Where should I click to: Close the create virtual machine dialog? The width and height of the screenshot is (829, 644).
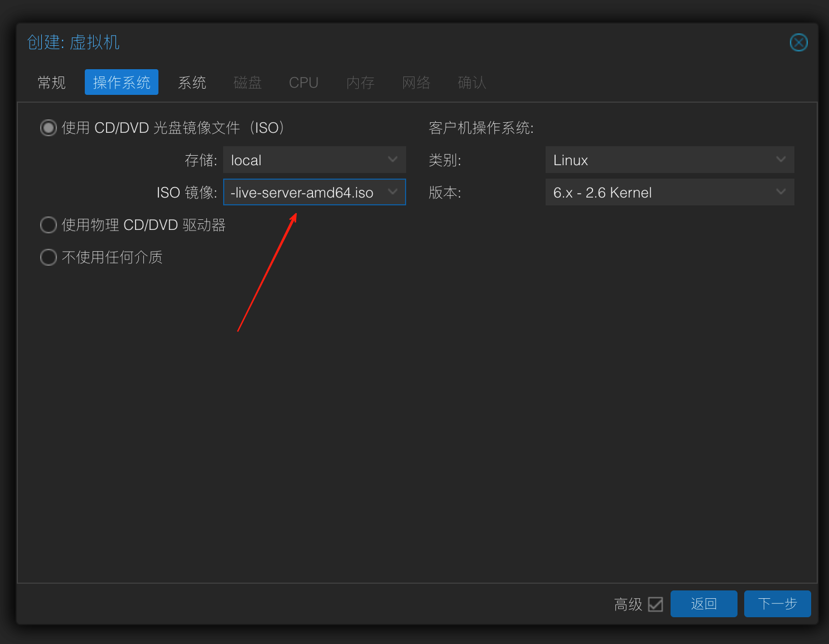[798, 42]
